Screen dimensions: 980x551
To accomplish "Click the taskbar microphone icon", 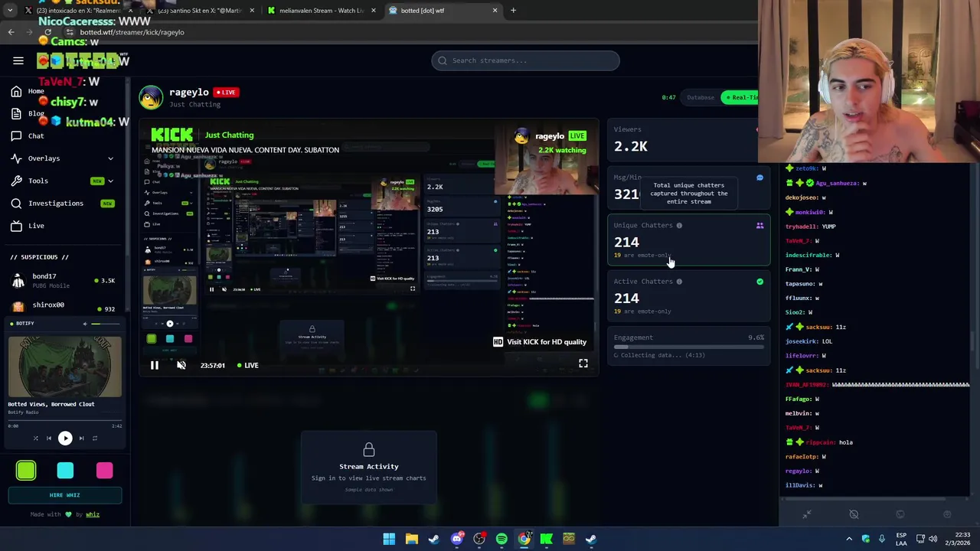I will pyautogui.click(x=882, y=539).
